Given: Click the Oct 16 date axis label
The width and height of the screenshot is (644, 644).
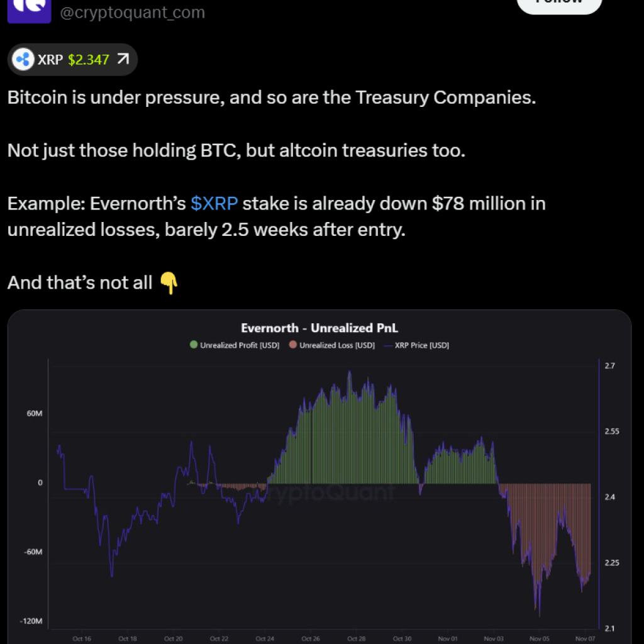Looking at the screenshot, I should (82, 638).
